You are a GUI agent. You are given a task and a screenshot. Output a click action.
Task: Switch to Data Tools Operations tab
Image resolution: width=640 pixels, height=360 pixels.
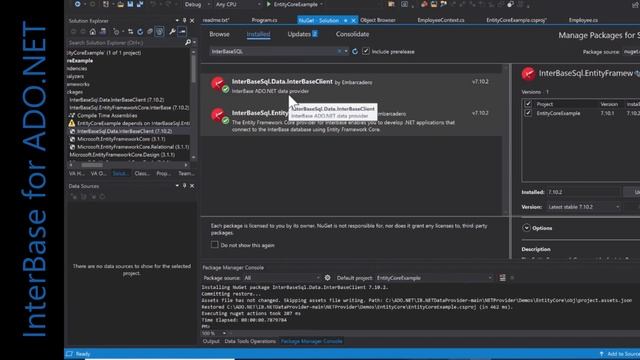pyautogui.click(x=250, y=341)
